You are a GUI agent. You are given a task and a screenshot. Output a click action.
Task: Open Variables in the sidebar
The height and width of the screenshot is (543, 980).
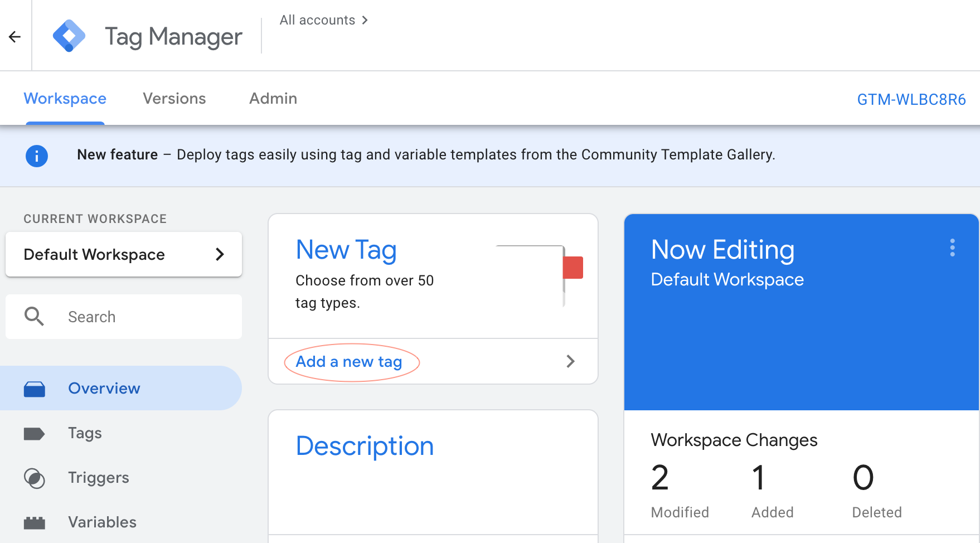(121, 522)
